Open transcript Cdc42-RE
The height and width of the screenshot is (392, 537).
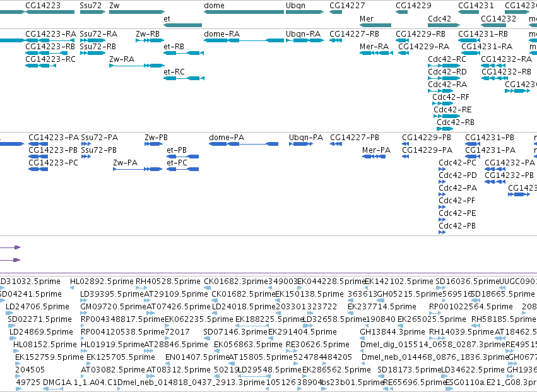pos(452,110)
